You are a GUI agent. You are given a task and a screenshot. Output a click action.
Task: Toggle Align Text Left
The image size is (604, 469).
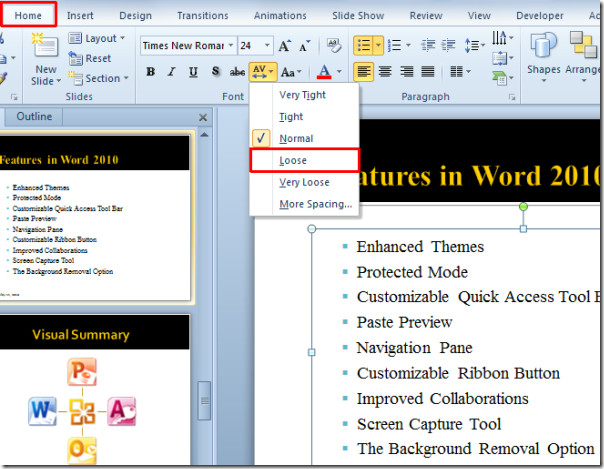click(363, 72)
